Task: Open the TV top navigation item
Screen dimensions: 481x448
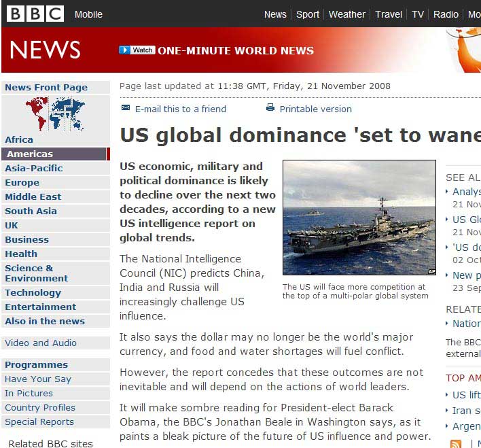Action: tap(418, 14)
